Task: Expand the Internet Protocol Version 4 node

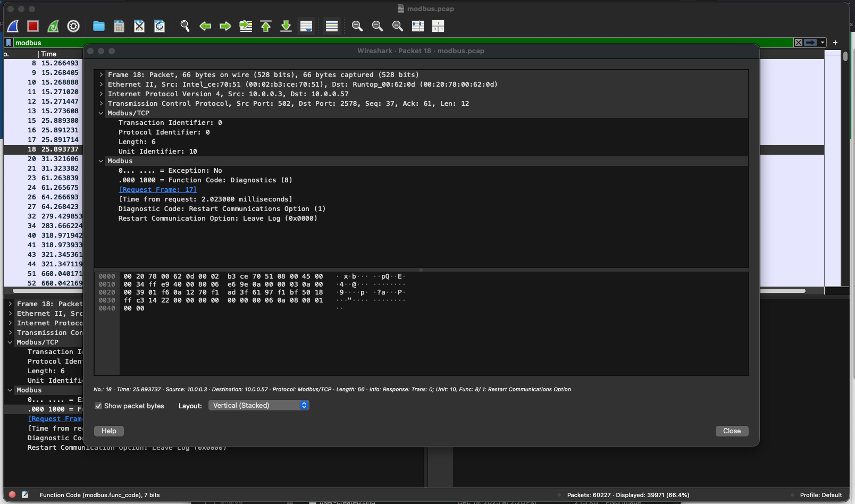Action: click(x=100, y=94)
